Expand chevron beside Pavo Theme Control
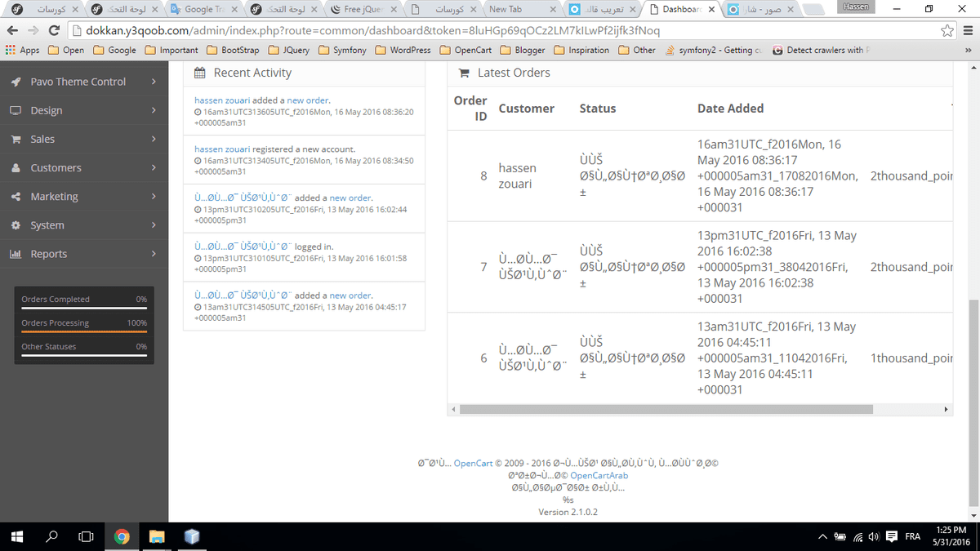The width and height of the screenshot is (980, 551). (x=154, y=82)
